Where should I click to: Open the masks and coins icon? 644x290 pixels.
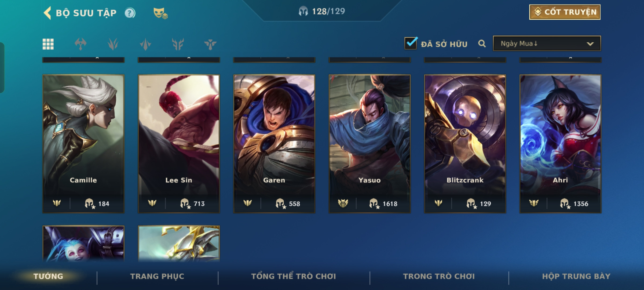160,13
